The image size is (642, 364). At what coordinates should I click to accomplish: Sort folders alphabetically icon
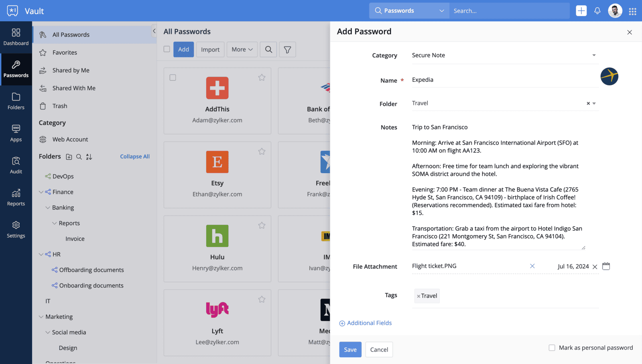point(89,157)
